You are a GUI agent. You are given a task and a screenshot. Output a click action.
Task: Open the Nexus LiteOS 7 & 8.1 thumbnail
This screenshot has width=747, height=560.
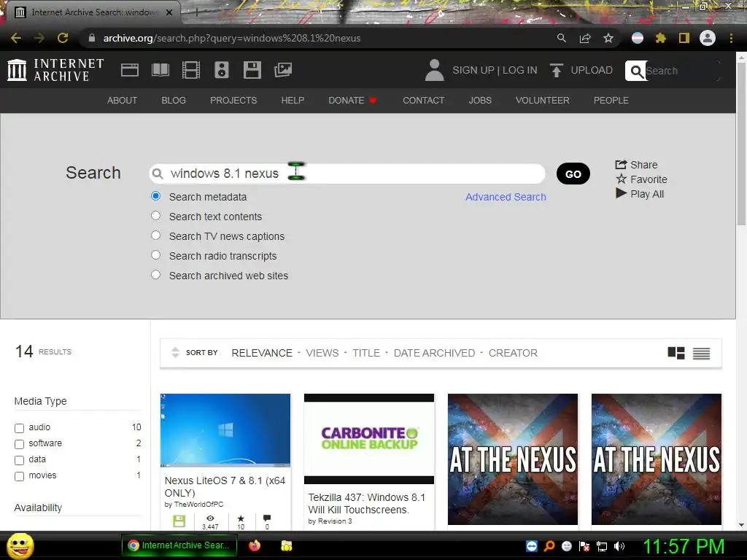point(225,430)
